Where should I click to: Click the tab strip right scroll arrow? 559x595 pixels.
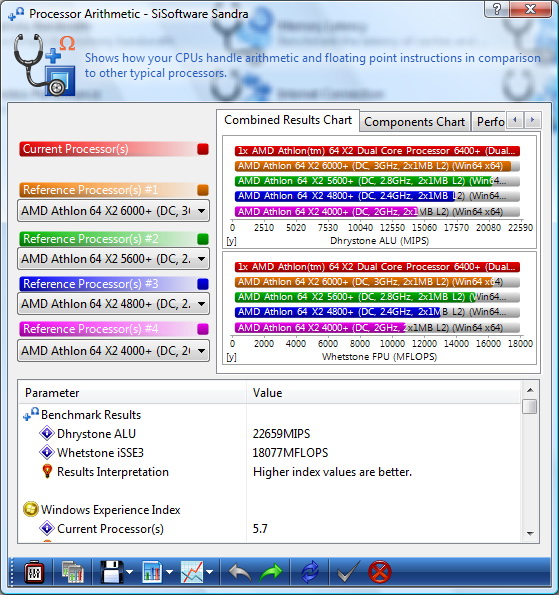pyautogui.click(x=532, y=120)
